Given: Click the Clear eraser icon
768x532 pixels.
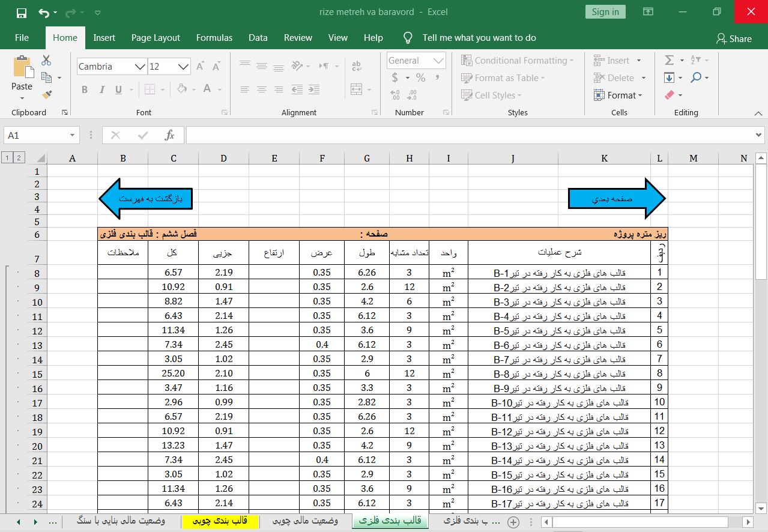Looking at the screenshot, I should [x=670, y=95].
